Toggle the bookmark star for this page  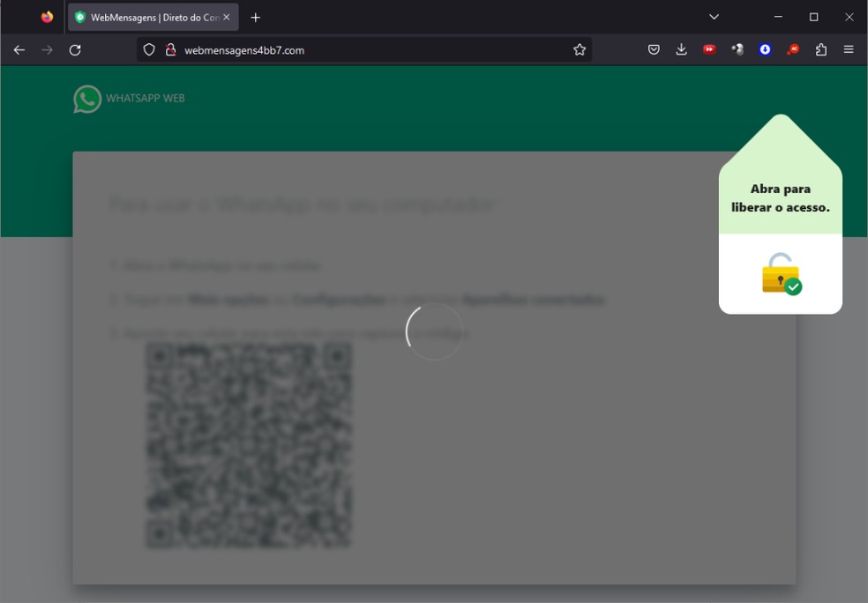[x=580, y=49]
